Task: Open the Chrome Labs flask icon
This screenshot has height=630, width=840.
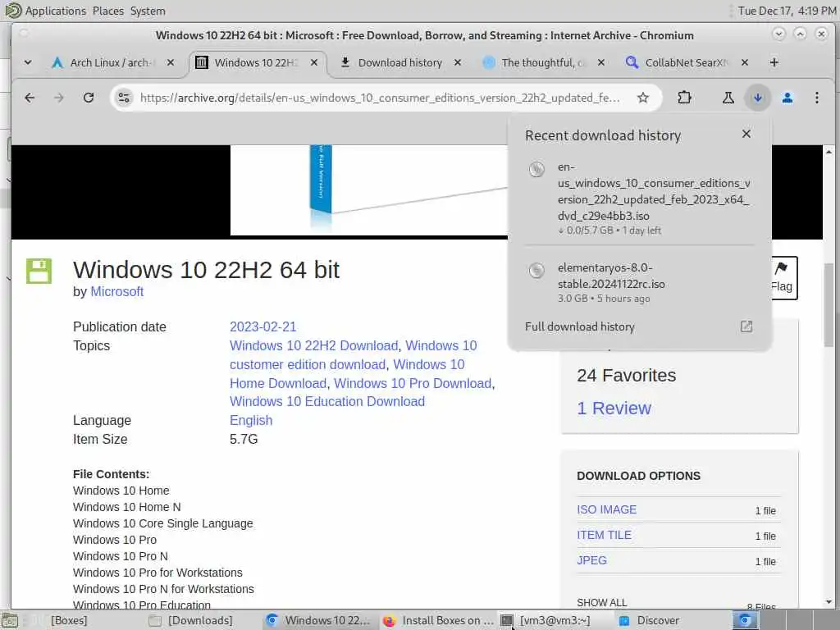Action: pyautogui.click(x=728, y=98)
